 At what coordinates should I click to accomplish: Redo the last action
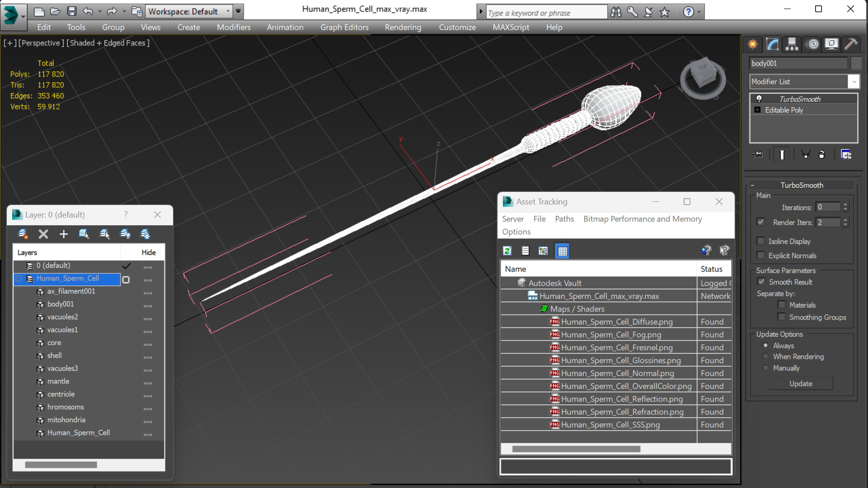[112, 11]
